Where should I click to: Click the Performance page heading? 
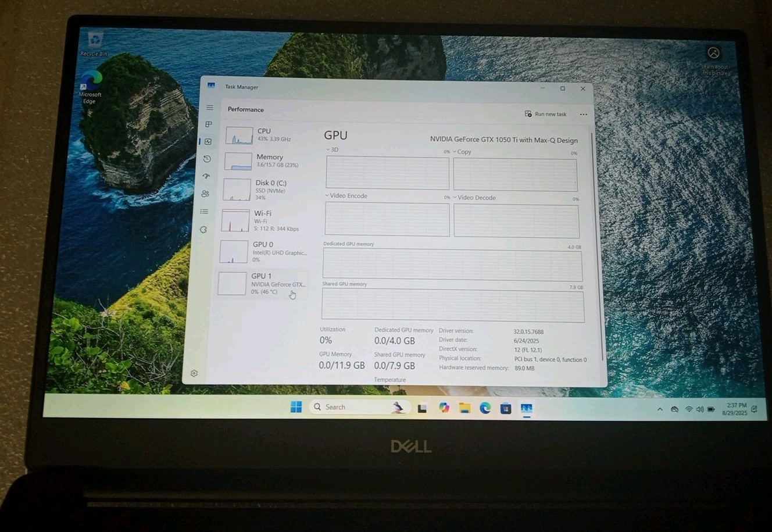(246, 109)
